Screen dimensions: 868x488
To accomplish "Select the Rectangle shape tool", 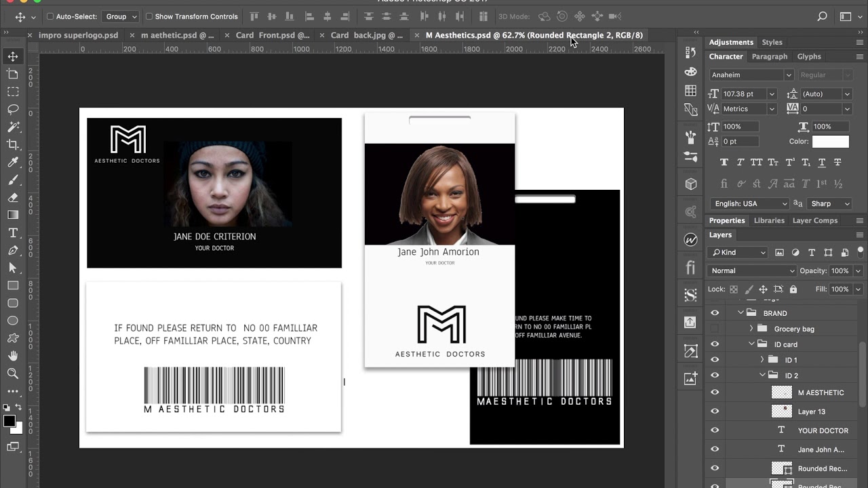I will [x=13, y=285].
